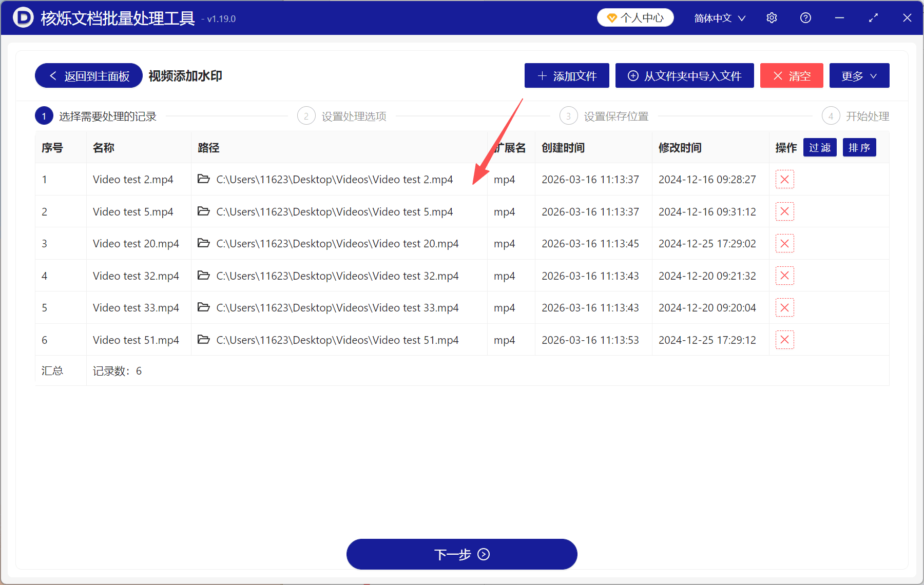Click 添加文件 to add files
The width and height of the screenshot is (924, 585).
pos(566,75)
